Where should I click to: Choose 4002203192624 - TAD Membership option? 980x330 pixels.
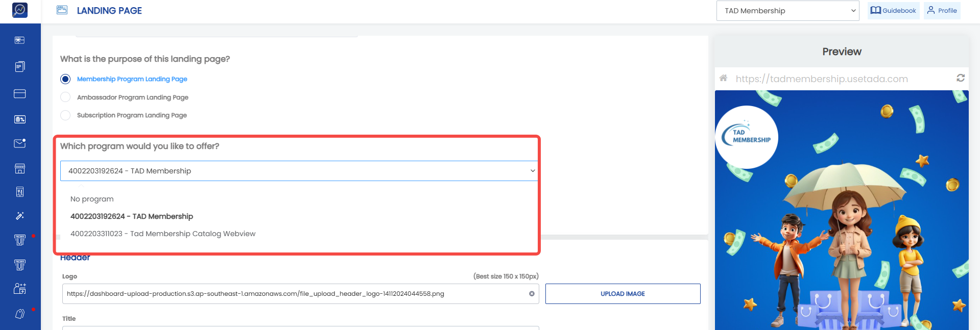pos(132,216)
